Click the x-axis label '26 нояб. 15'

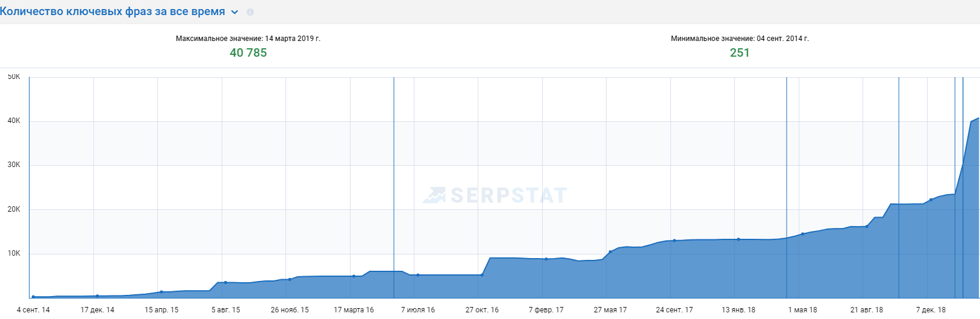tap(290, 310)
